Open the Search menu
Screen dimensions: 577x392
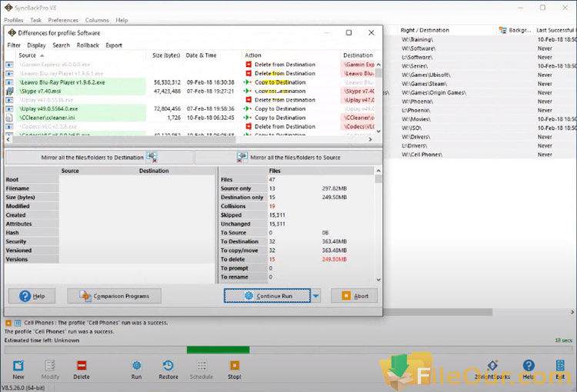pos(61,45)
